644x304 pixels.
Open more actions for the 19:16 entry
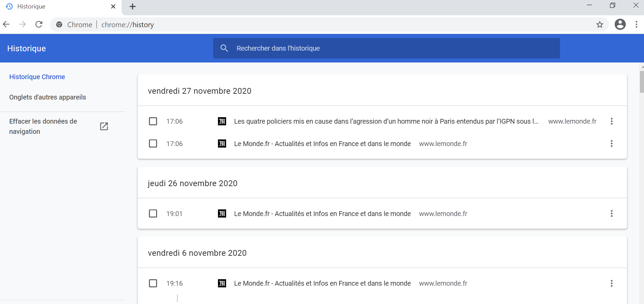pos(612,283)
